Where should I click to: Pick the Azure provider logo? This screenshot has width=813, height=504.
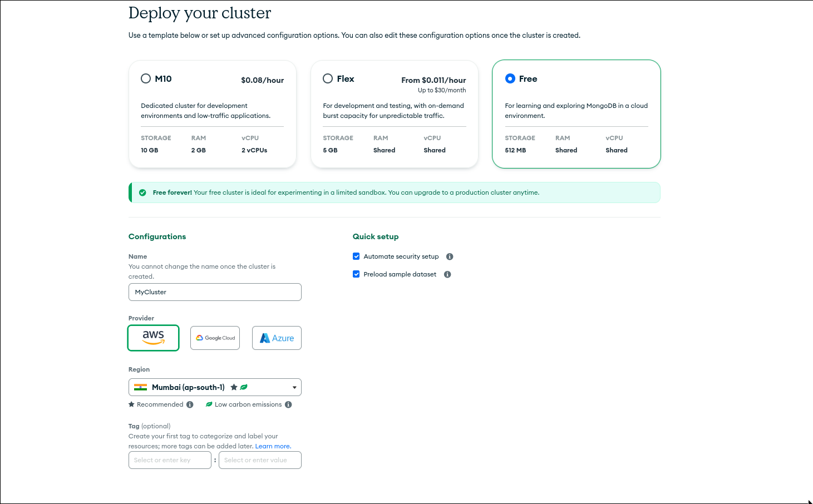point(277,338)
